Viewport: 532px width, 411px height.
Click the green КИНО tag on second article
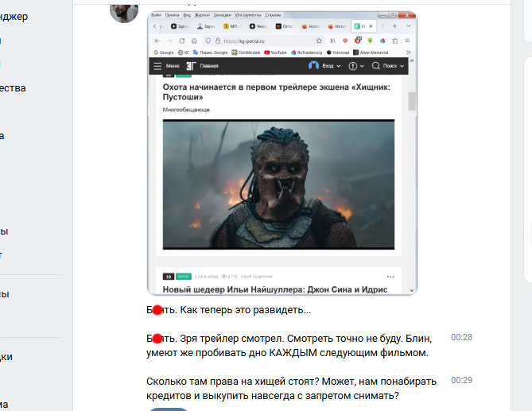(x=183, y=277)
